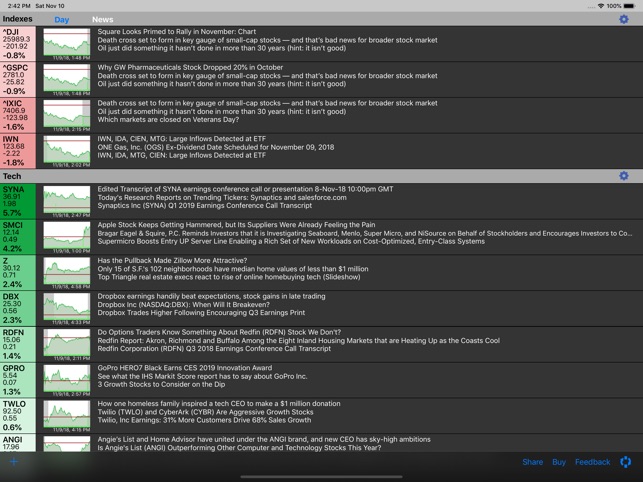Open settings gear for Tech section
The image size is (643, 482).
pyautogui.click(x=623, y=176)
